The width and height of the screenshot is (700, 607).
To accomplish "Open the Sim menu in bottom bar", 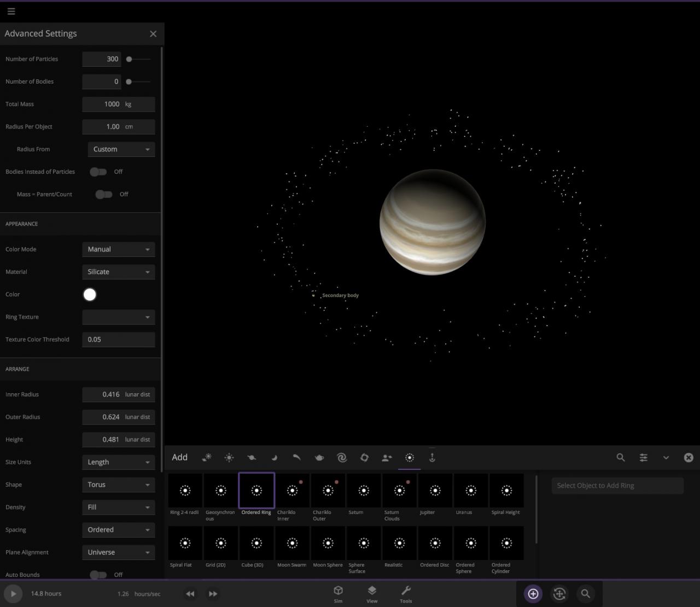I will pyautogui.click(x=338, y=594).
